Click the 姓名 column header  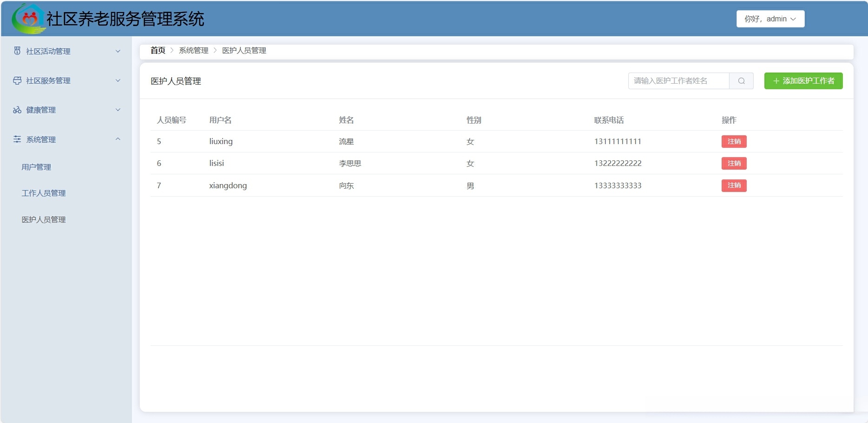coord(346,120)
